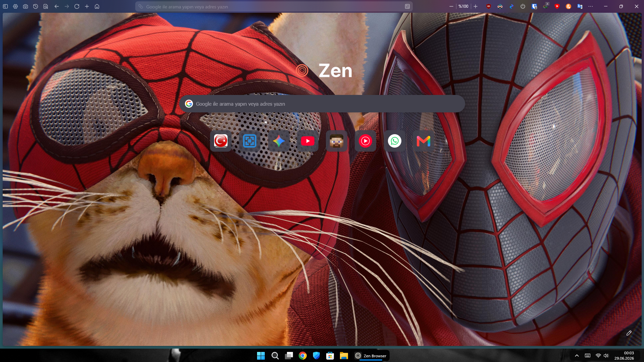The height and width of the screenshot is (362, 644).
Task: Open the red YouTube shield extension
Action: pos(557,6)
